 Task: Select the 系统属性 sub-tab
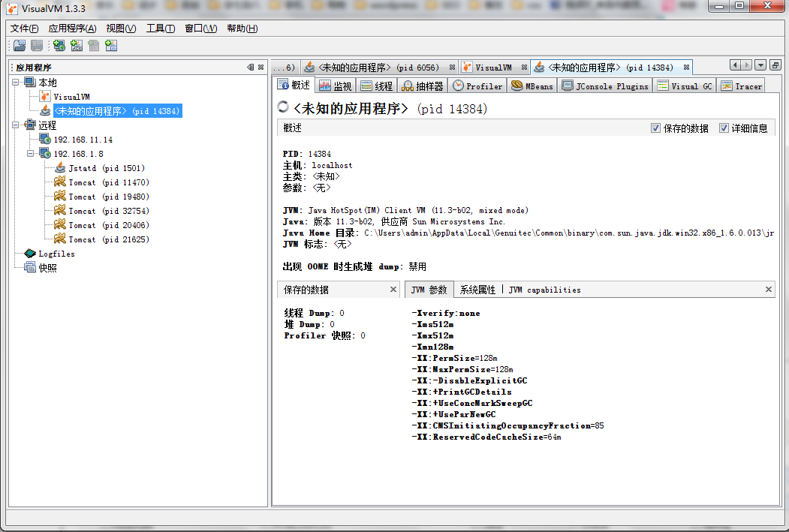pos(477,290)
